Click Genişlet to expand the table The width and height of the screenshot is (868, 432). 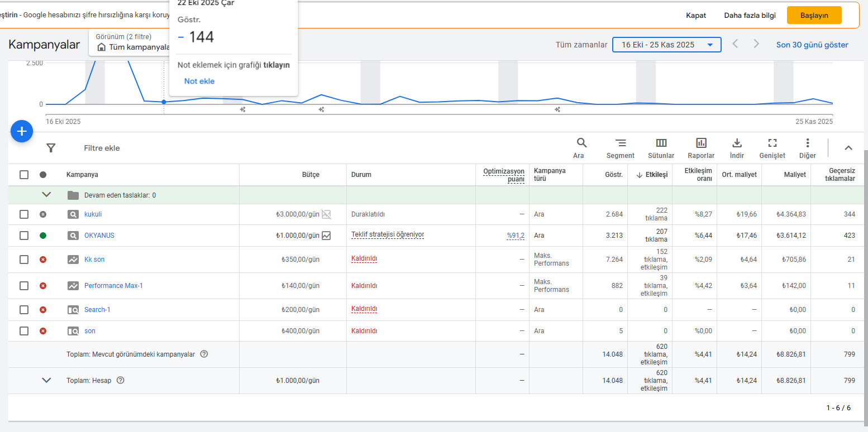point(772,148)
